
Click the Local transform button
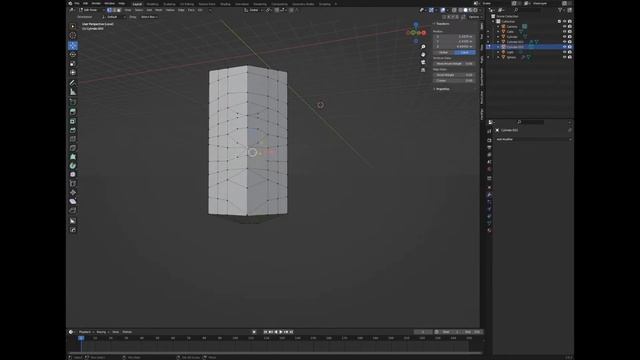click(465, 53)
